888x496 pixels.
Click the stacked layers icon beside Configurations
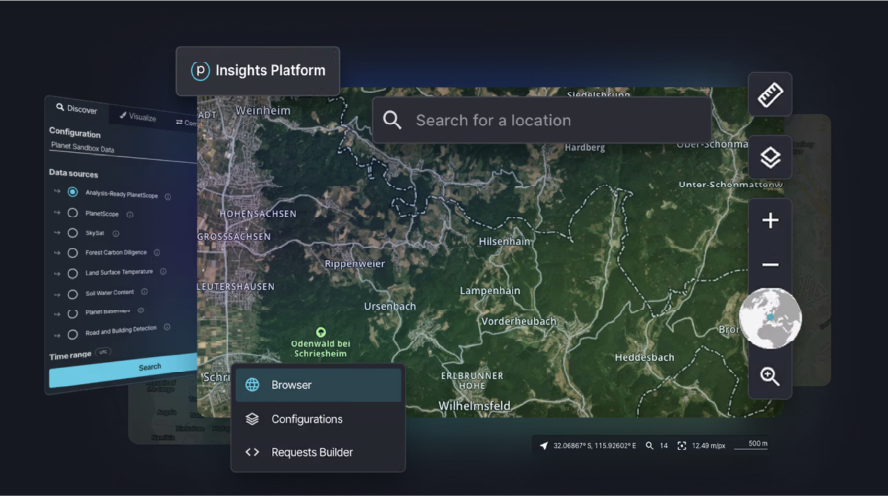pos(252,419)
